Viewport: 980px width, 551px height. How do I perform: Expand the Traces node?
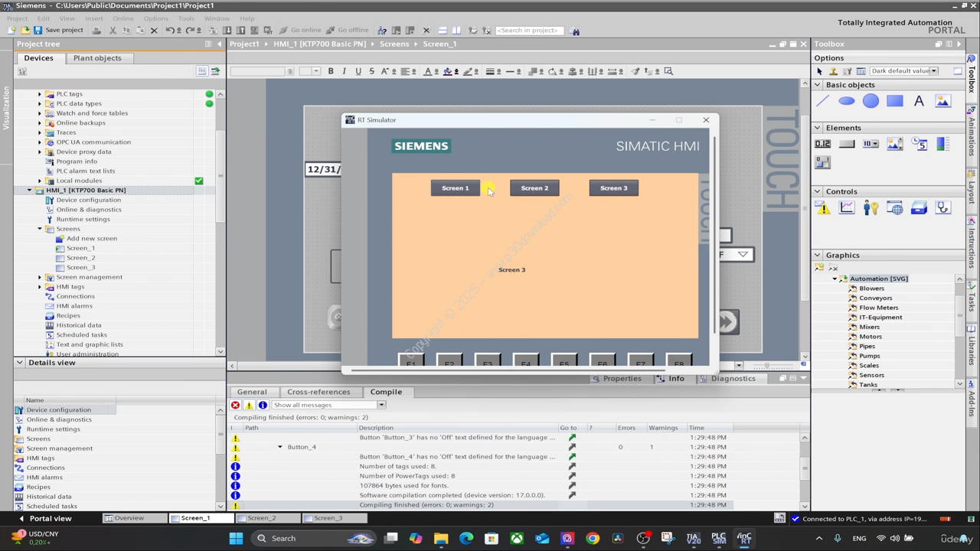pos(40,132)
